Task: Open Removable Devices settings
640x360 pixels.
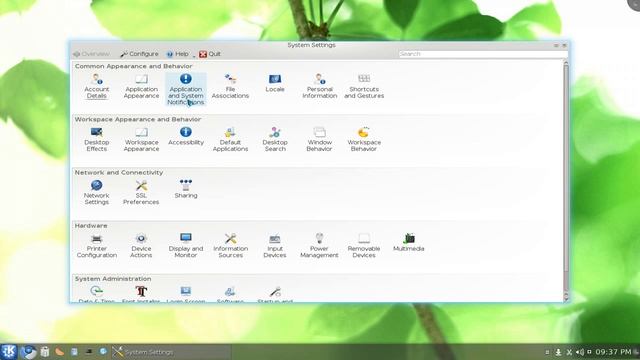Action: [x=364, y=246]
